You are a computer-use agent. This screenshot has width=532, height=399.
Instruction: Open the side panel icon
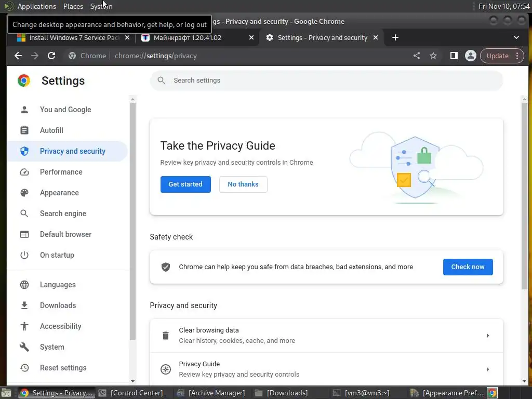click(x=454, y=56)
